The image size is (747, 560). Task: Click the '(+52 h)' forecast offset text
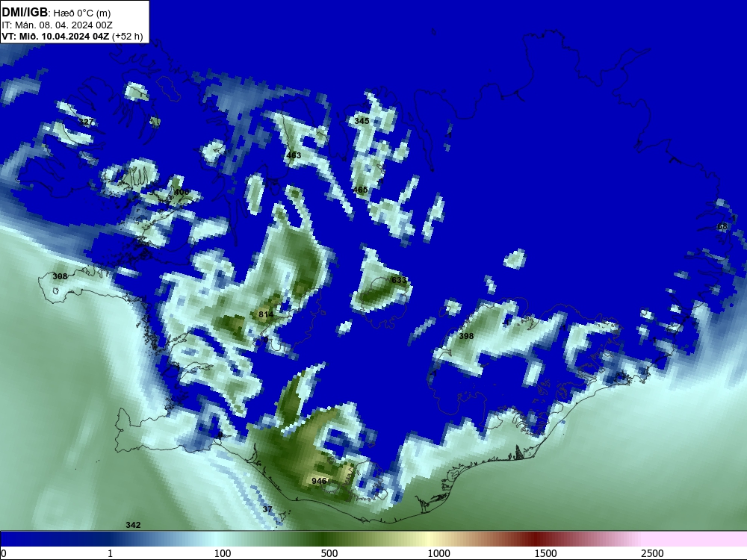[128, 37]
